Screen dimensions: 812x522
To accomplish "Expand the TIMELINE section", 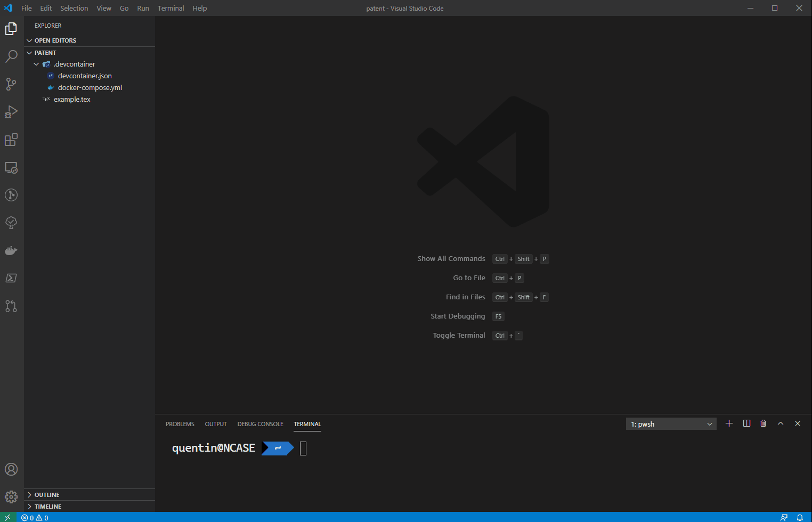I will [29, 507].
